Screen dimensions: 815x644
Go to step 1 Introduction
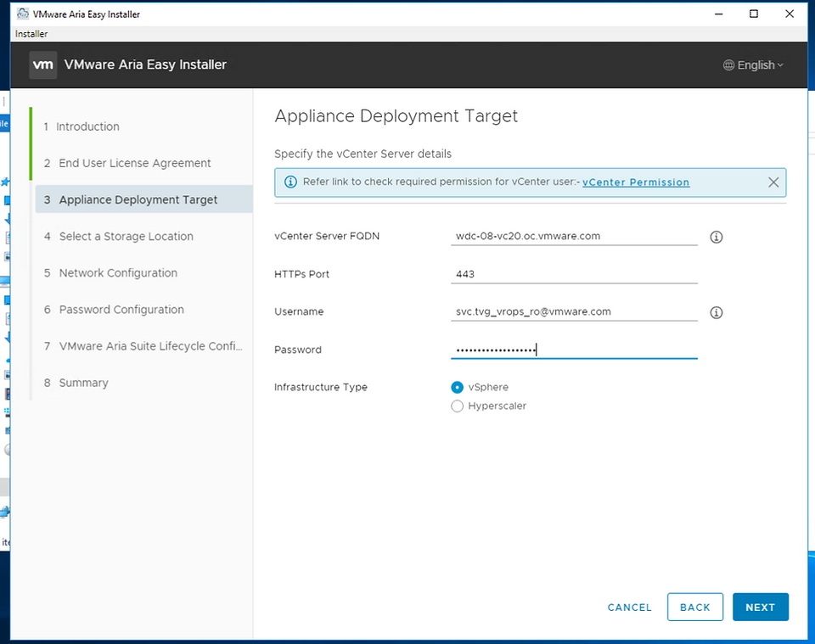81,126
